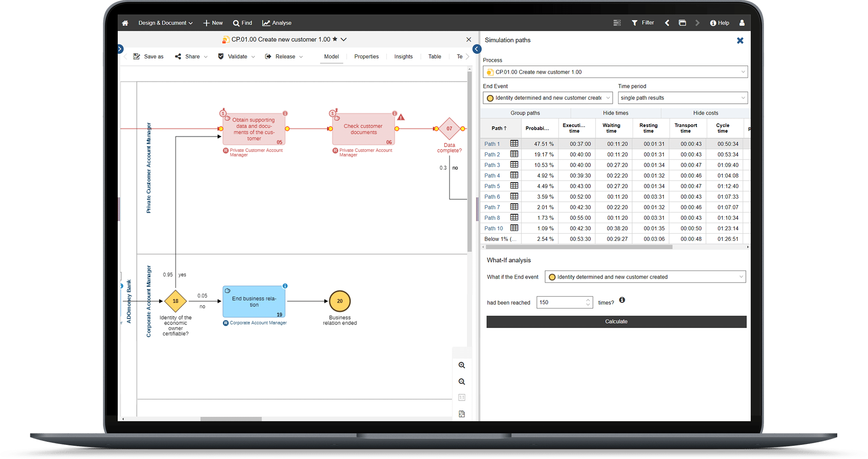Expand the Process dropdown
The width and height of the screenshot is (868, 459).
[743, 72]
